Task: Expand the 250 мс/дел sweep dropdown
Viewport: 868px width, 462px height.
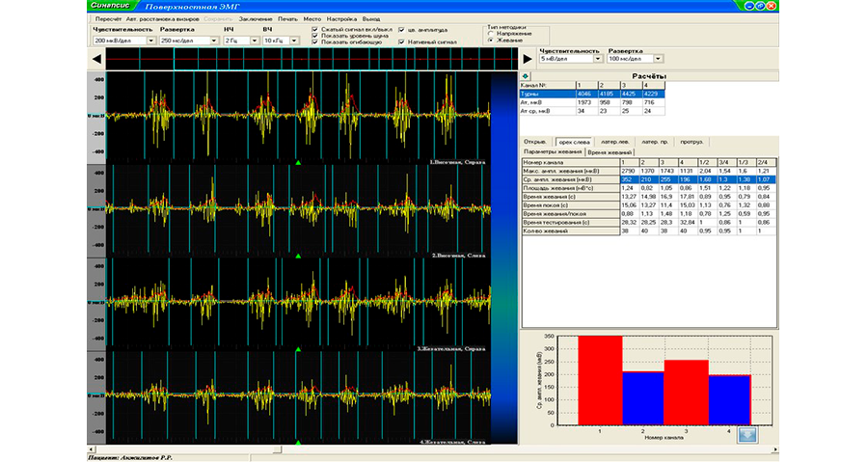Action: [x=212, y=41]
